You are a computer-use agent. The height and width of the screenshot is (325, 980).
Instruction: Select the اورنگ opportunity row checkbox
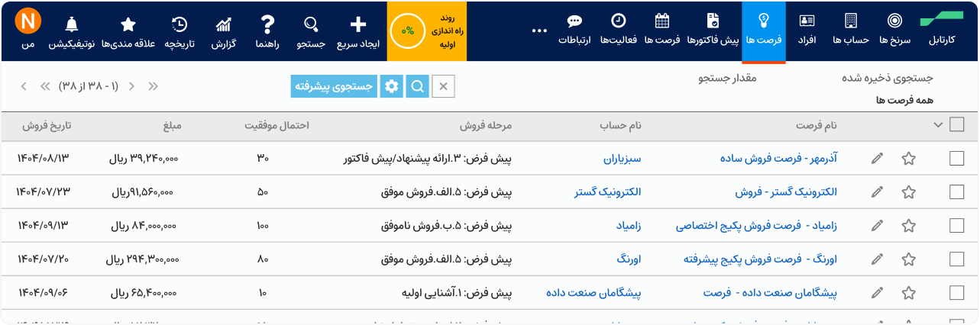956,259
